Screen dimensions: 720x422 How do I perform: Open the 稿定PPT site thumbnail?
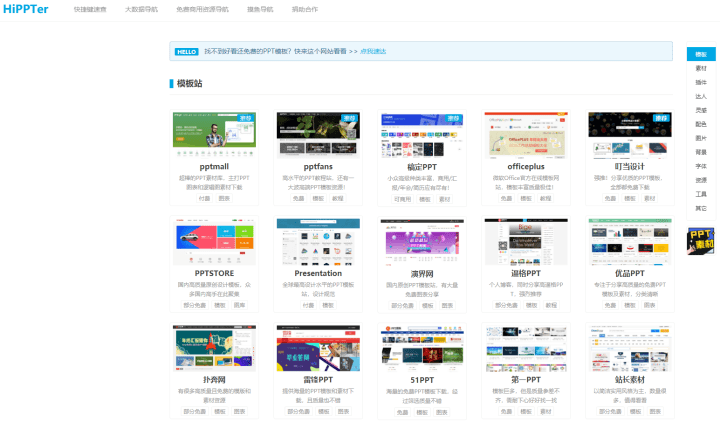(x=422, y=135)
